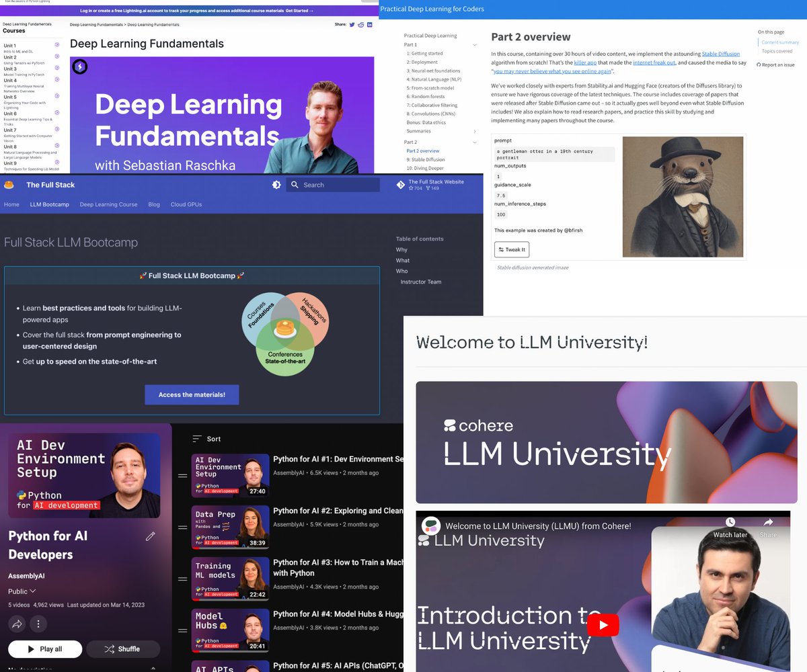Collapse Part 2 section in fast.ai sidebar
807x672 pixels.
click(475, 142)
